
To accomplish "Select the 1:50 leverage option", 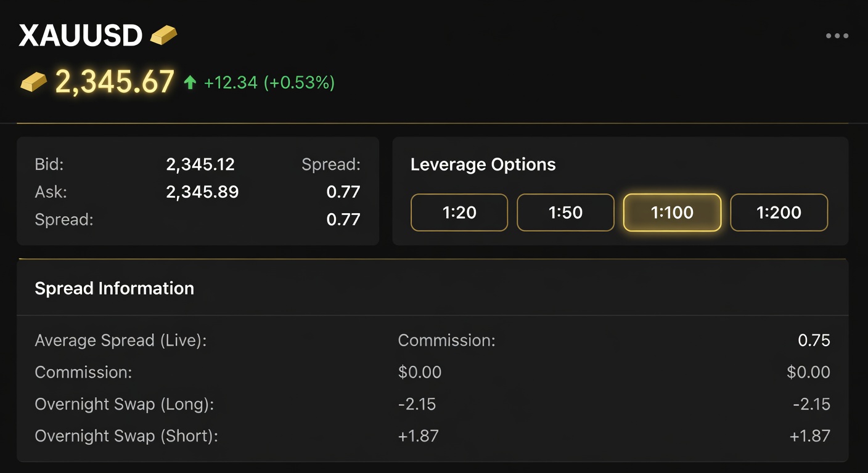I will click(565, 212).
